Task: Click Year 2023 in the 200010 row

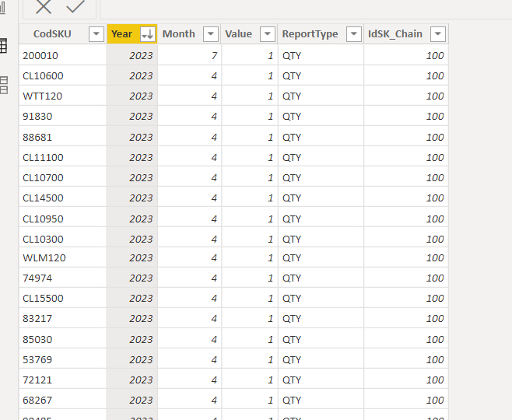Action: click(x=132, y=55)
